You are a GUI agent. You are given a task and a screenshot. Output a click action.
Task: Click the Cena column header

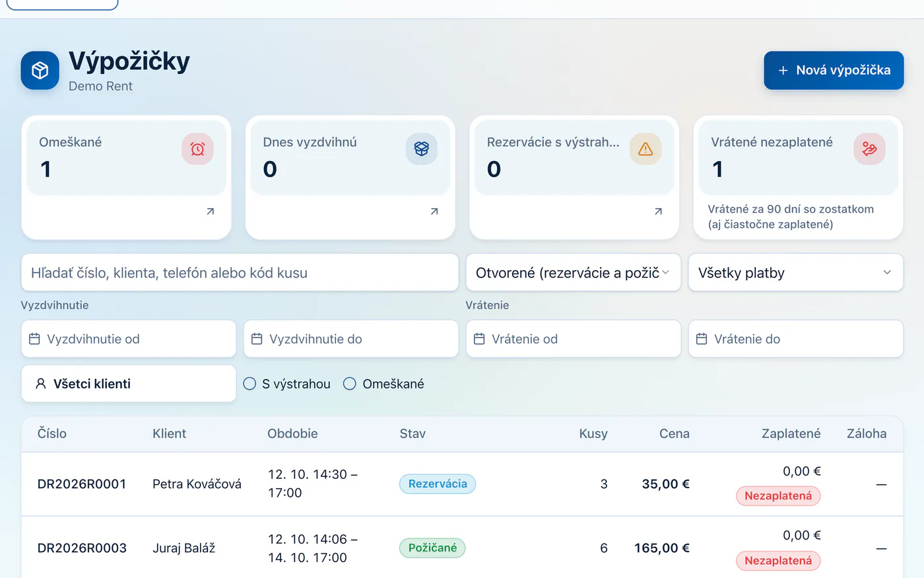point(675,433)
